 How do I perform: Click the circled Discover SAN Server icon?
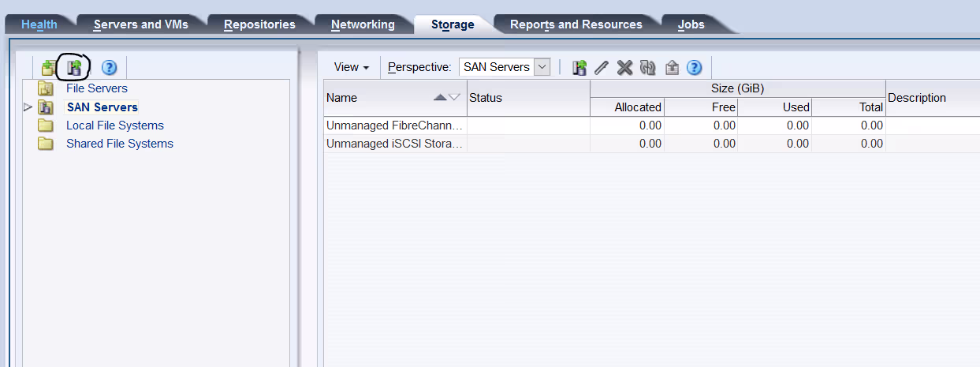(x=75, y=68)
